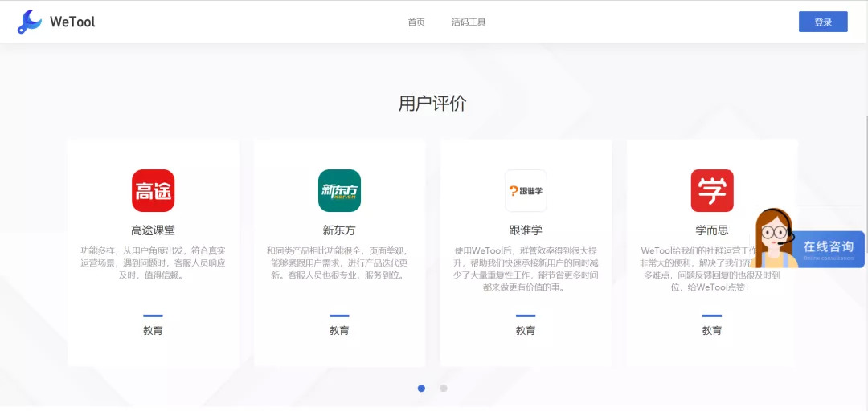Click 教育 tag under 跟谁学 card

click(x=526, y=330)
